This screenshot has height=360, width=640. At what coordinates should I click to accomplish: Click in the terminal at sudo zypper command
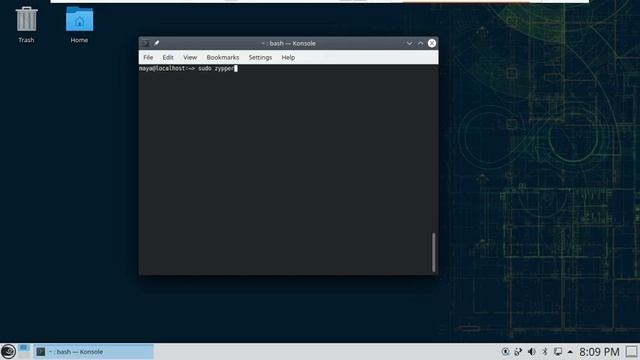click(x=216, y=69)
